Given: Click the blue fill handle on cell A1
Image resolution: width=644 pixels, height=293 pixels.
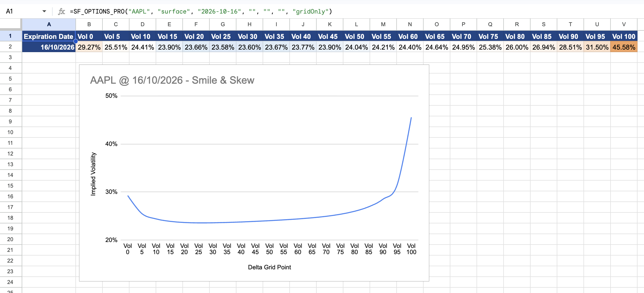Looking at the screenshot, I should coord(76,41).
